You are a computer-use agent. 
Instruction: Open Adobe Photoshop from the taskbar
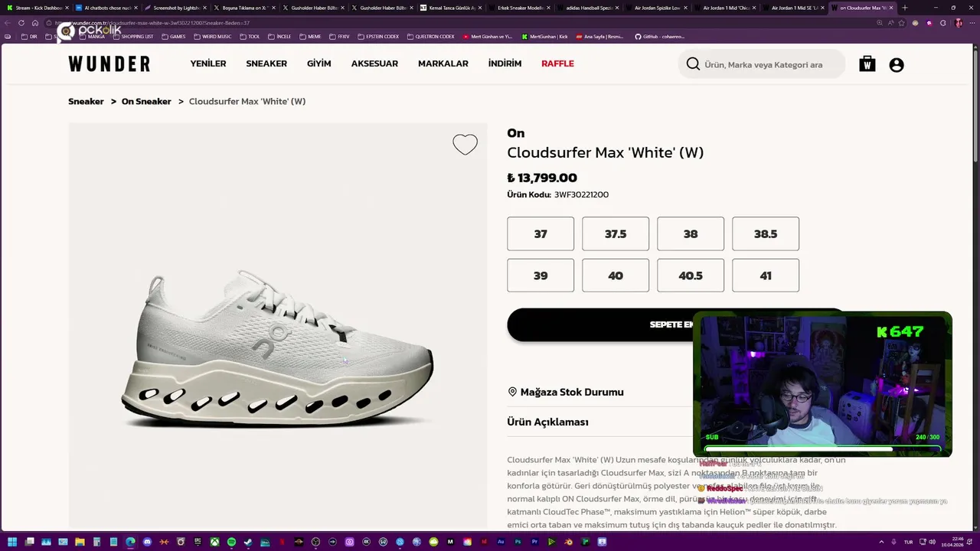(518, 542)
